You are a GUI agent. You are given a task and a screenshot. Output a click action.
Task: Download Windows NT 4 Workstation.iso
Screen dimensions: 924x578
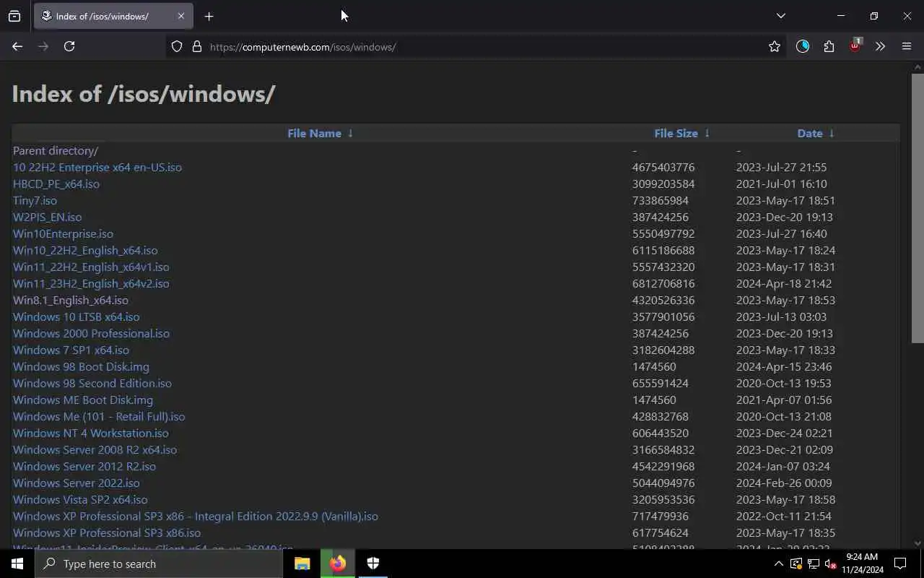[x=91, y=433]
